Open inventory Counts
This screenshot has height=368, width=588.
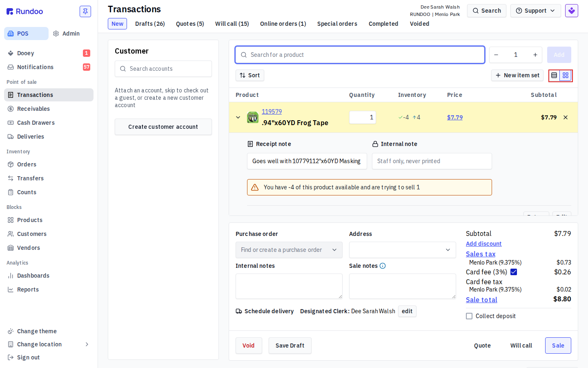click(49, 192)
